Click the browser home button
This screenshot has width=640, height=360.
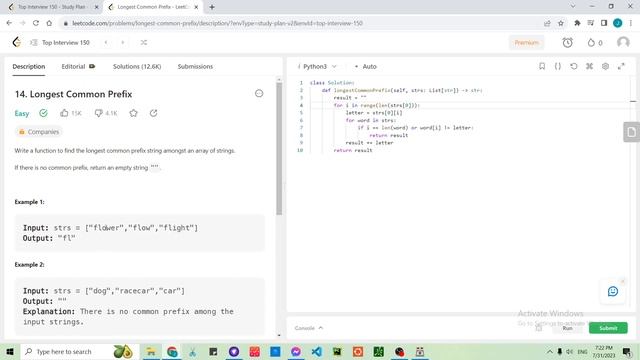[49, 23]
